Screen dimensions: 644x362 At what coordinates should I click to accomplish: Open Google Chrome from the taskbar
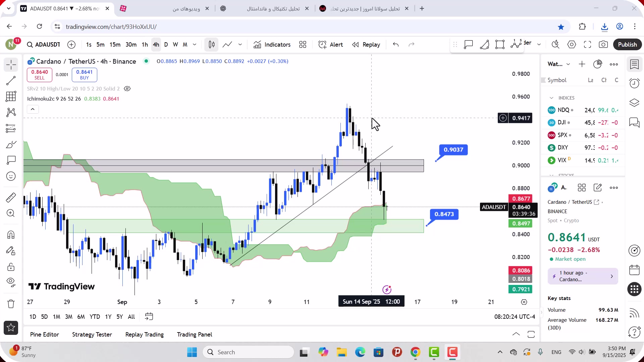pos(415,352)
